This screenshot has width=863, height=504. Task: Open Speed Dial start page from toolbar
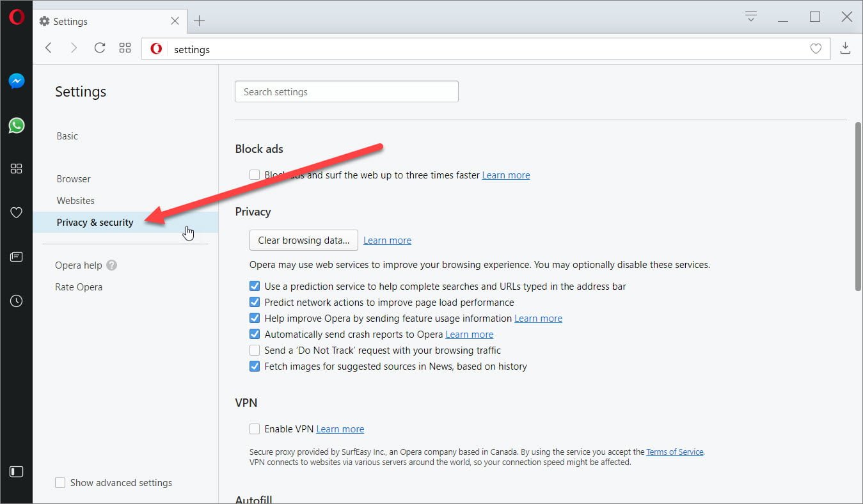[125, 48]
